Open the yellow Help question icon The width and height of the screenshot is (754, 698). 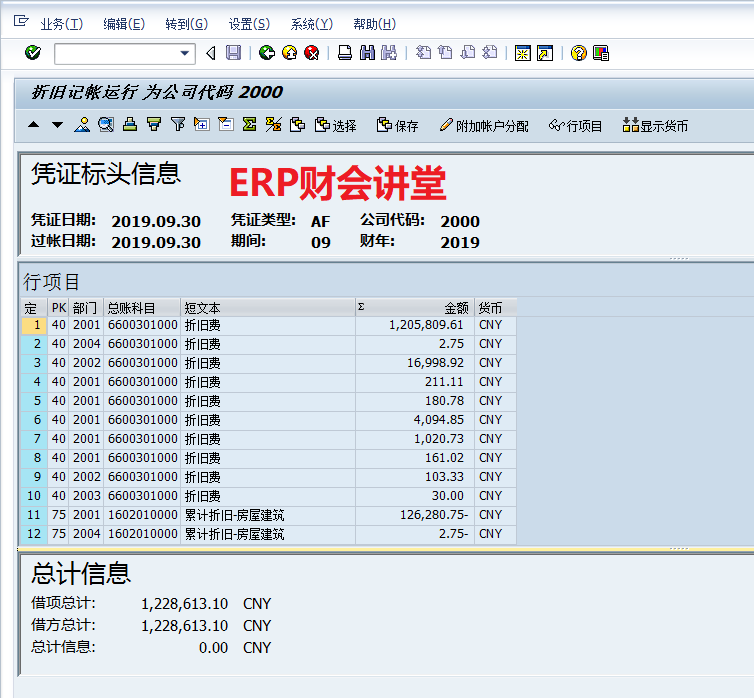(x=578, y=53)
